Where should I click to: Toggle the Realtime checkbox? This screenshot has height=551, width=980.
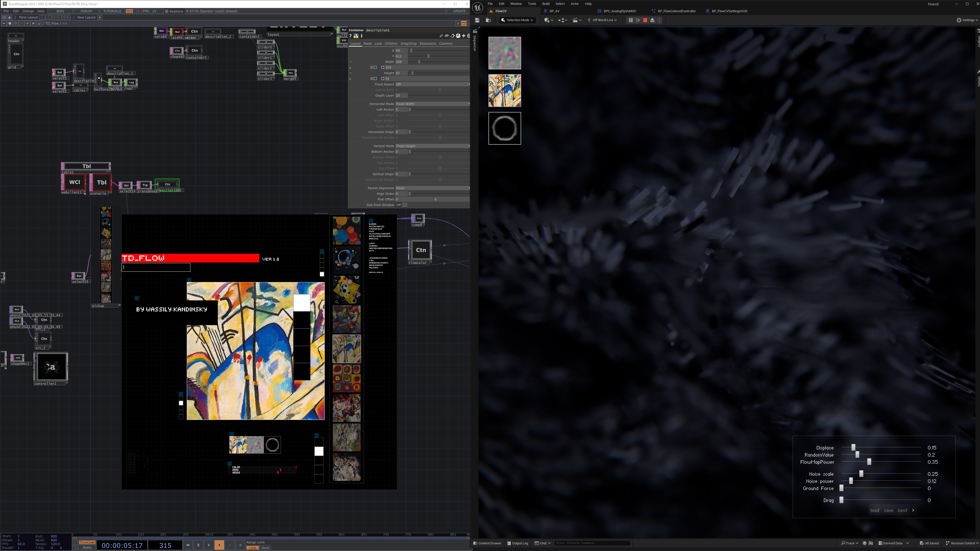tap(167, 11)
